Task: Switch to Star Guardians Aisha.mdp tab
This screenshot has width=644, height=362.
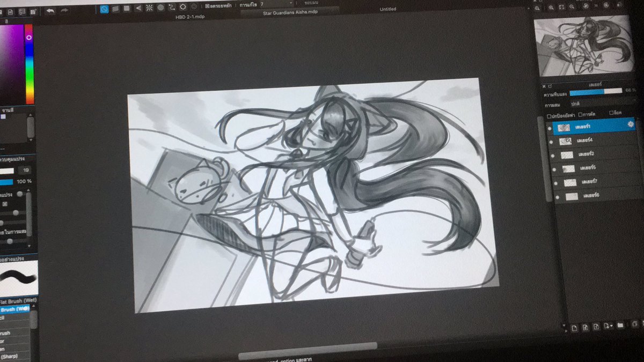Action: [290, 12]
